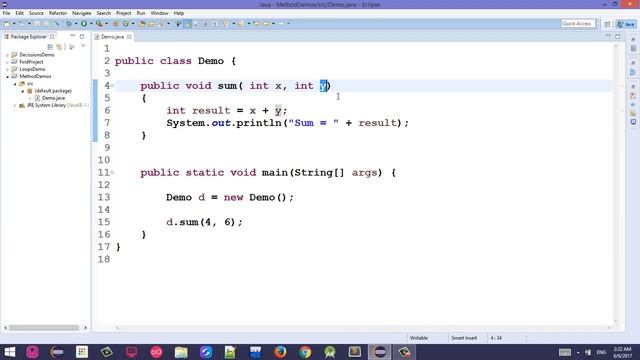Collapse sum method fold marker at line 4
The height and width of the screenshot is (360, 640).
(x=112, y=86)
